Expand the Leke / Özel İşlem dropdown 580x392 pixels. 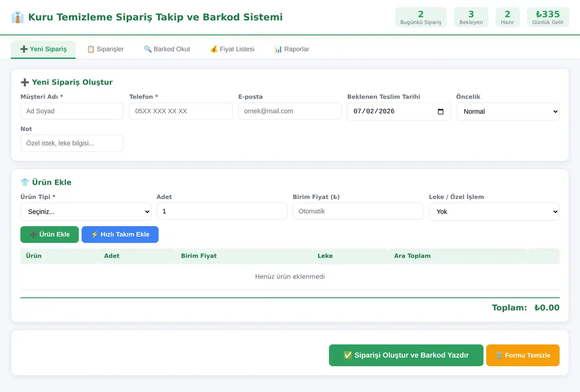point(494,211)
